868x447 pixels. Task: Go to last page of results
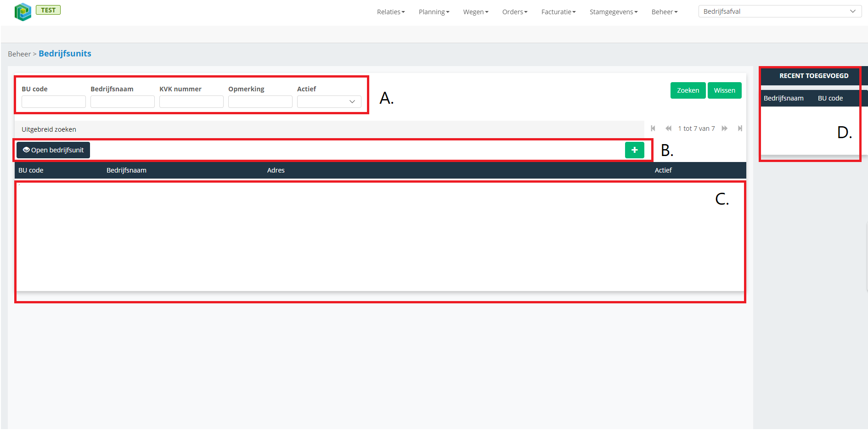tap(740, 129)
